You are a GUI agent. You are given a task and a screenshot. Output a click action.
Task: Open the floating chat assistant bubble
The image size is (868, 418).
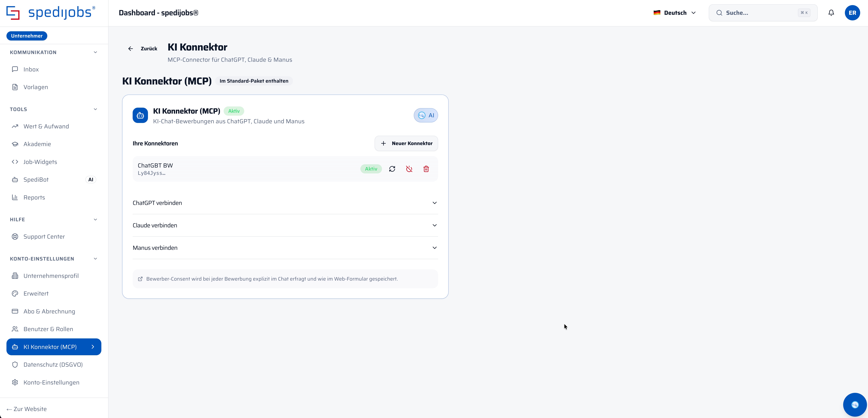855,405
